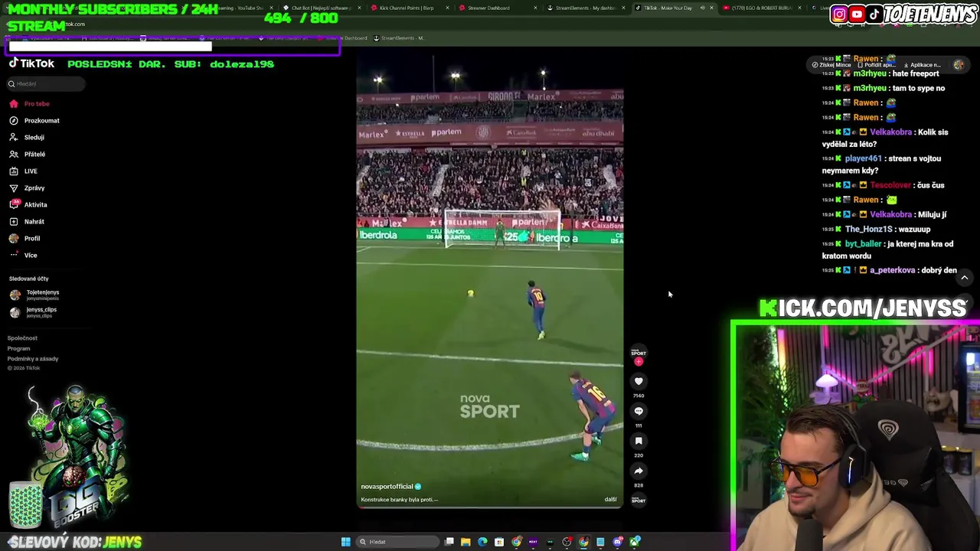Open Zprávy messages in the sidebar
The image size is (980, 551).
27,187
